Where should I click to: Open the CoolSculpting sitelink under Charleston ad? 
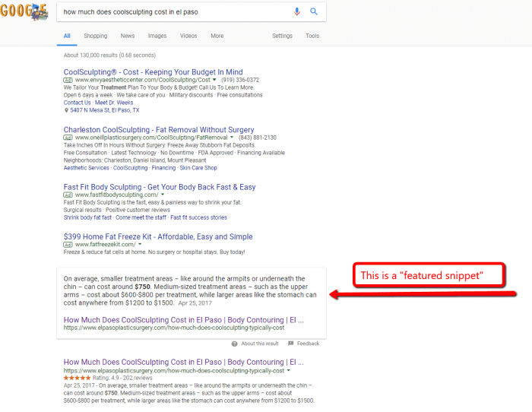pos(130,168)
